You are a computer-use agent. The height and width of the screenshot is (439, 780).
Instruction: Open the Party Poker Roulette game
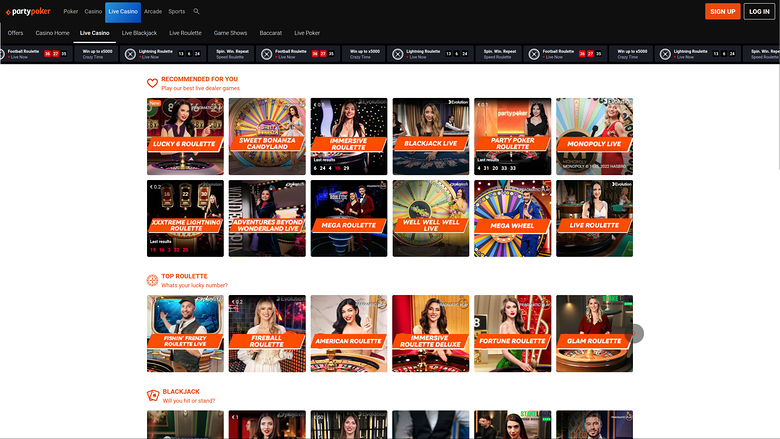[512, 136]
